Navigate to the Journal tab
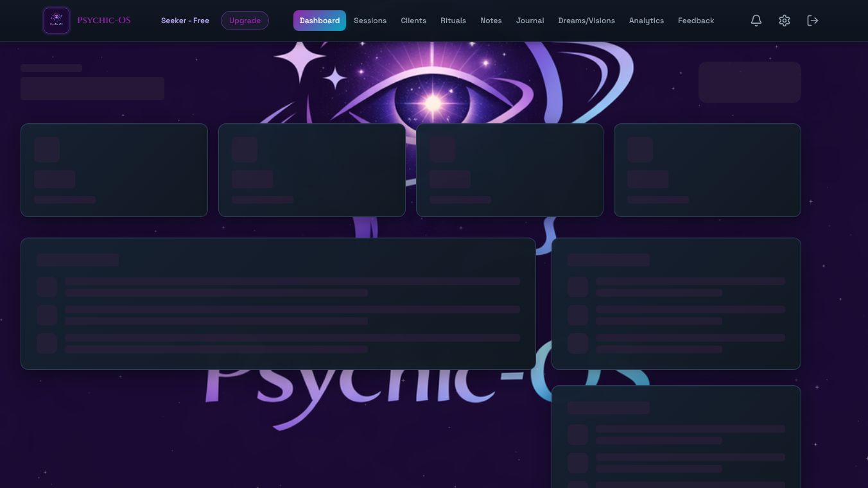The width and height of the screenshot is (868, 488). click(x=530, y=21)
